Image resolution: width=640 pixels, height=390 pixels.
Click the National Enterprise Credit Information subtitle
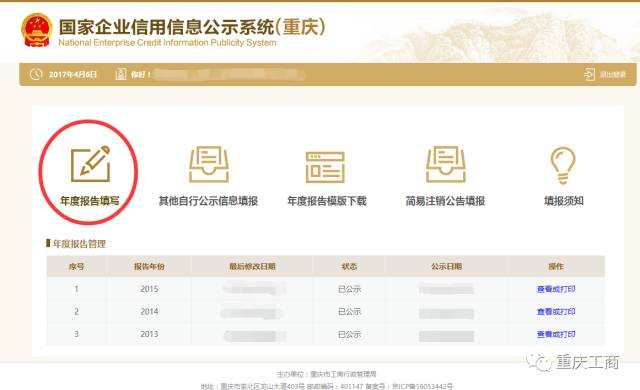coord(167,43)
